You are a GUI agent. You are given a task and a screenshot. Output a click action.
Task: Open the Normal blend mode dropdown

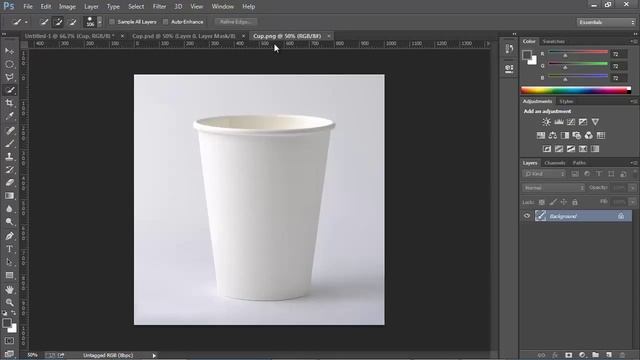(553, 188)
